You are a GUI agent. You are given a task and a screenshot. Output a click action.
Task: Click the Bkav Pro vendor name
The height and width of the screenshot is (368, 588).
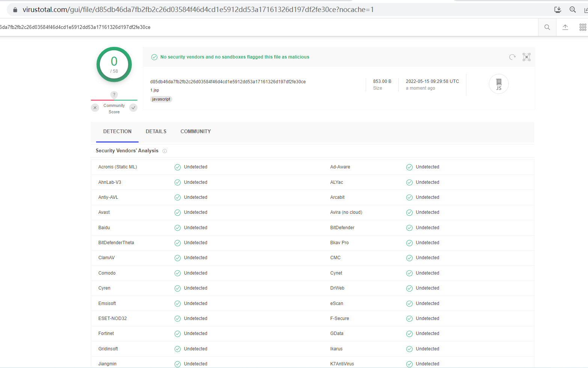(x=339, y=243)
